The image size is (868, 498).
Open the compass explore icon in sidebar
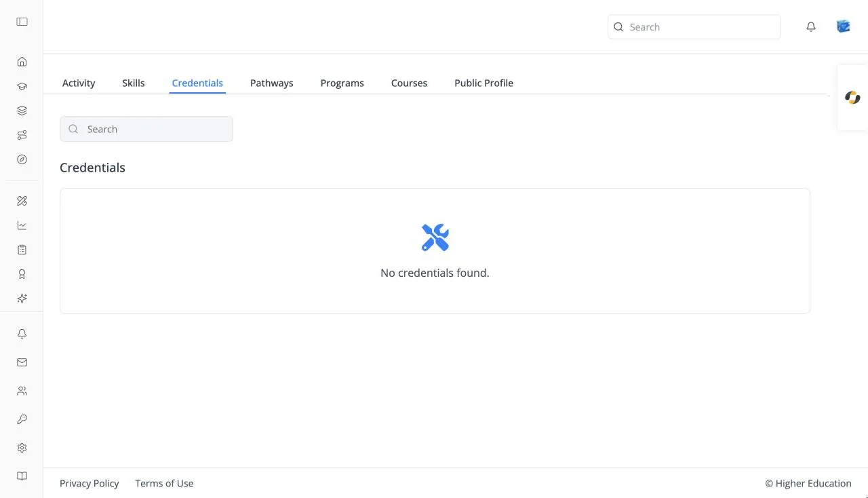(x=22, y=159)
